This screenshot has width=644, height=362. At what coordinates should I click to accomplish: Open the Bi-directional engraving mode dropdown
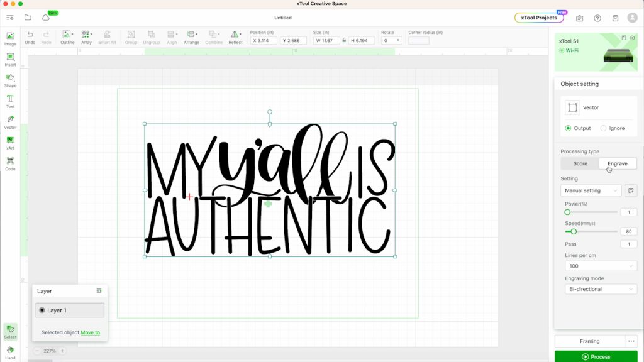pos(601,289)
